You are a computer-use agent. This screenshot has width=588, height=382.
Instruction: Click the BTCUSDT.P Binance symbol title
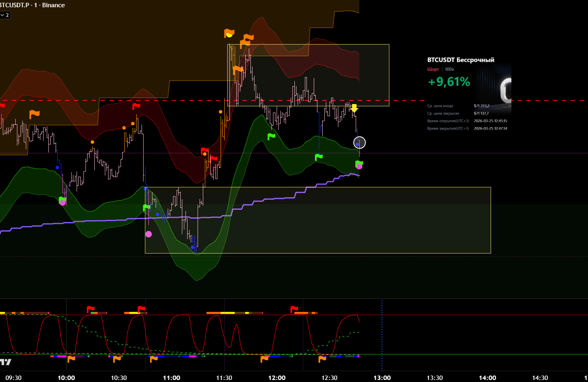[32, 5]
